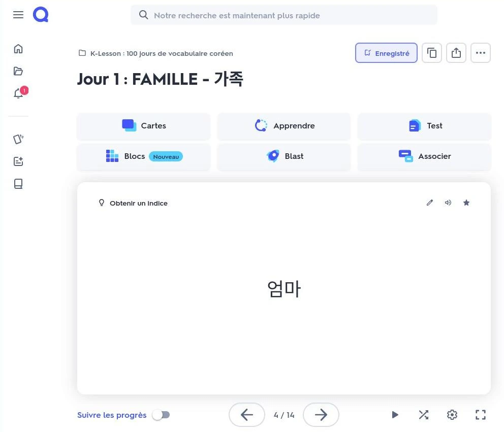Open Blast game mode
This screenshot has height=432, width=504.
[x=284, y=156]
